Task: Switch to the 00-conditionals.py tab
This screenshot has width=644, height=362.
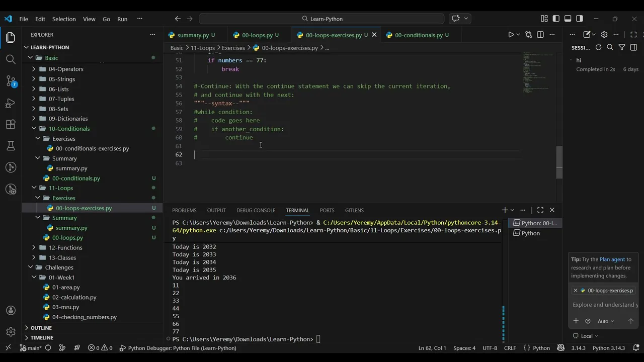Action: click(418, 35)
